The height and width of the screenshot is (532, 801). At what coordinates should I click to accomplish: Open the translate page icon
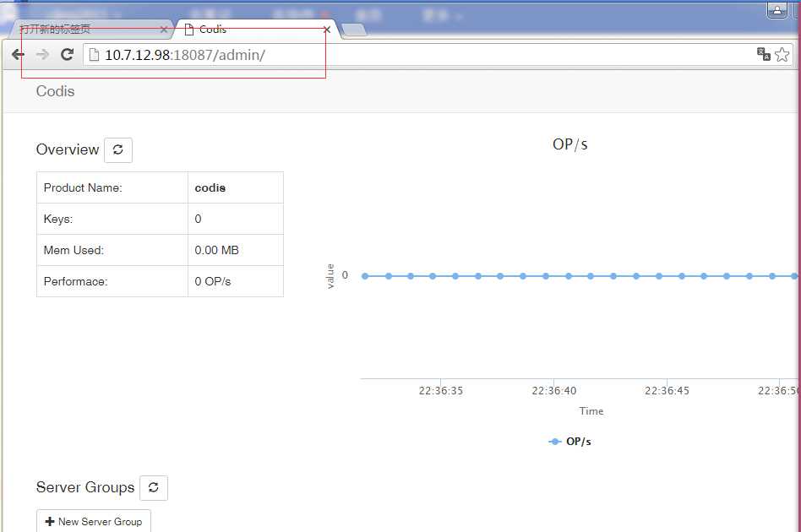point(763,54)
